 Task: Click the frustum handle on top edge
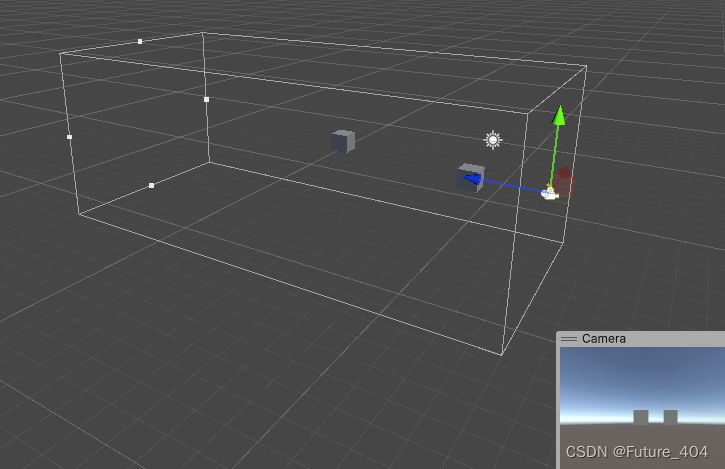[x=140, y=42]
